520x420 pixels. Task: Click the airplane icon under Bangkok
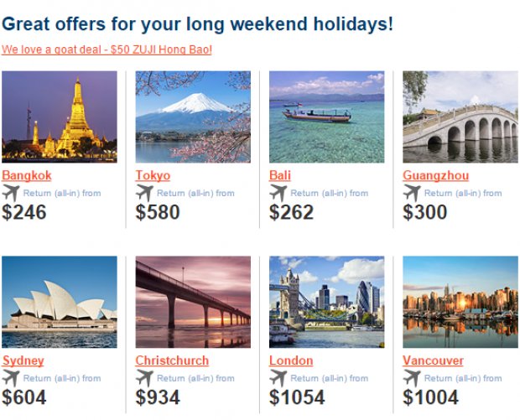11,194
